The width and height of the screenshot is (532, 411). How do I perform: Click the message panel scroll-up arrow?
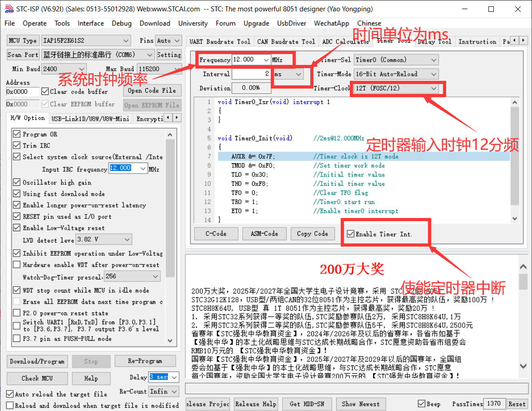pos(523,267)
